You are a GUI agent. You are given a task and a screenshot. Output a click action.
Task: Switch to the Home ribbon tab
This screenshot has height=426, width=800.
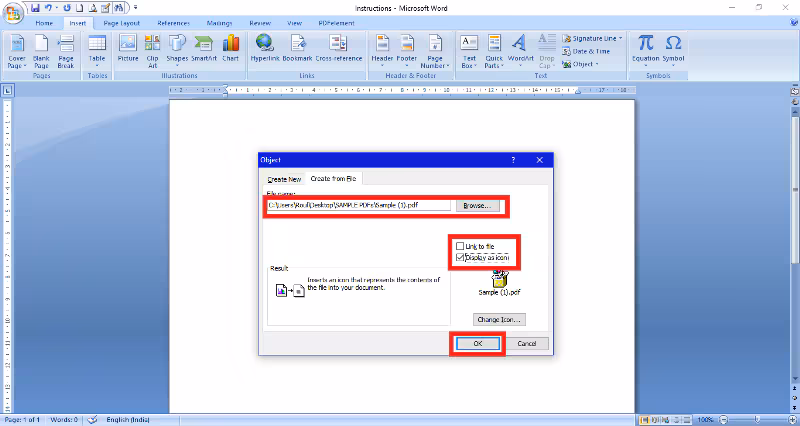click(x=44, y=23)
